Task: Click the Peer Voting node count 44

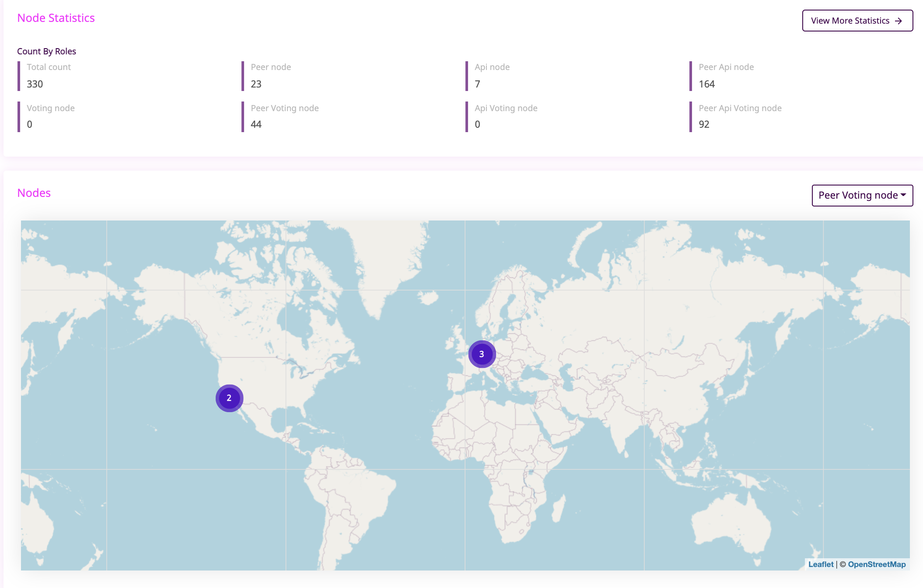Action: click(x=256, y=124)
